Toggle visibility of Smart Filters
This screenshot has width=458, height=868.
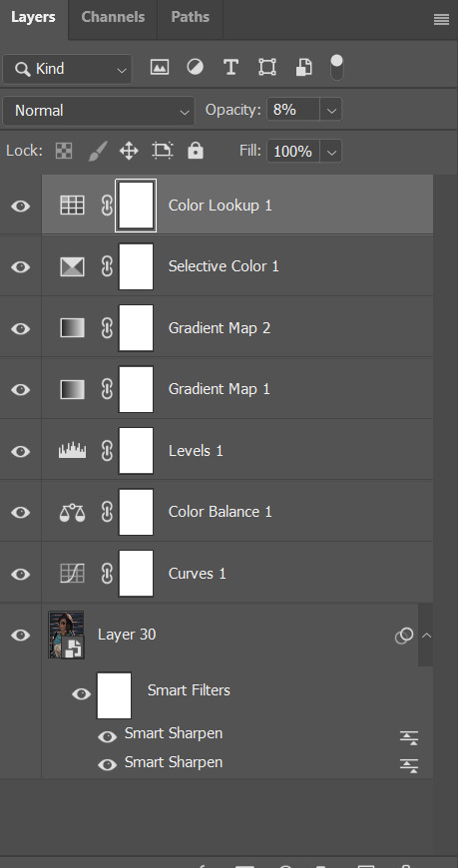82,693
